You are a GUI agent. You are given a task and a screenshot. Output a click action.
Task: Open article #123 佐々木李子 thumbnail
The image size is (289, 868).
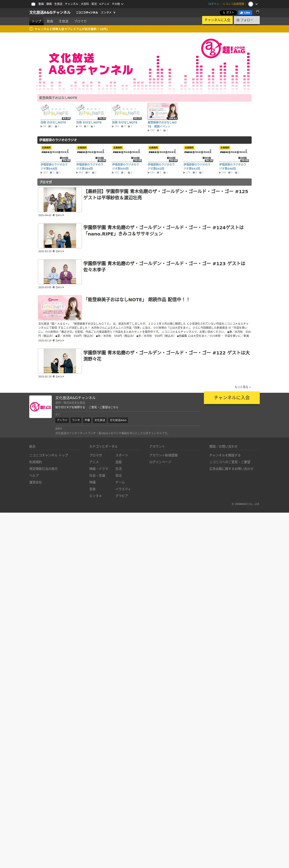point(60,272)
